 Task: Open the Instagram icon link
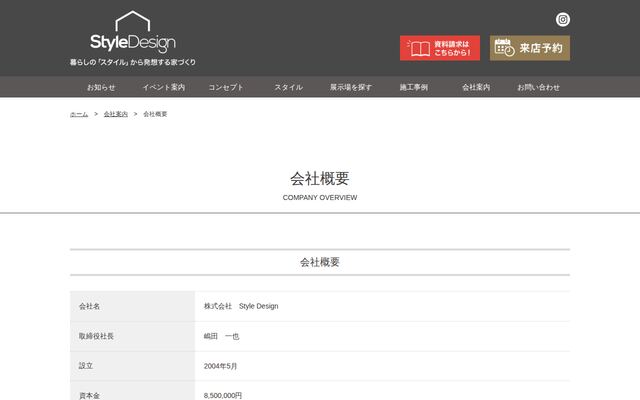[x=562, y=19]
